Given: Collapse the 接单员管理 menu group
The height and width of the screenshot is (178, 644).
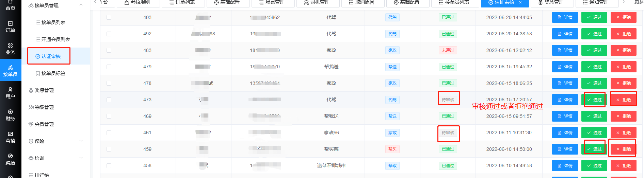Looking at the screenshot, I should [81, 5].
